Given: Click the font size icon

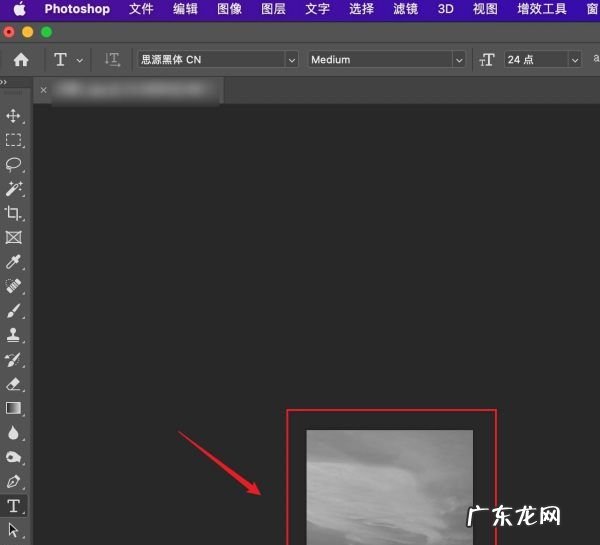Looking at the screenshot, I should pyautogui.click(x=487, y=60).
